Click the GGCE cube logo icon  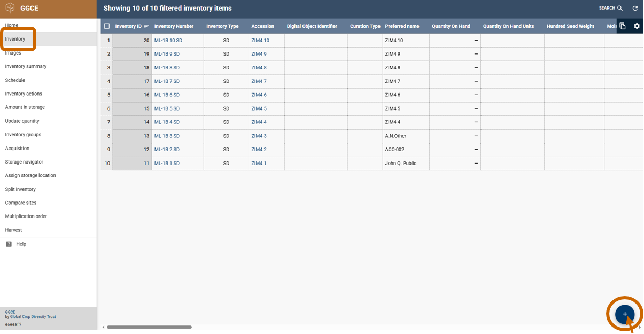10,9
